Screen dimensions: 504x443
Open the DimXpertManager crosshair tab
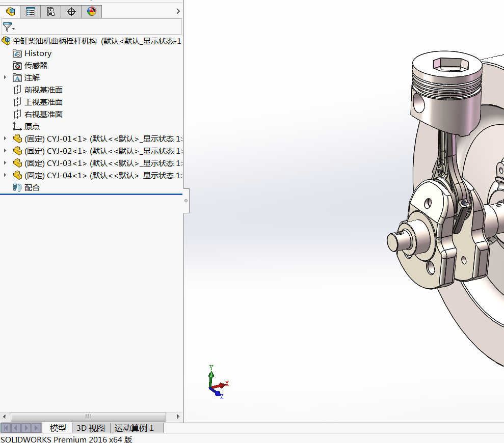pos(71,12)
